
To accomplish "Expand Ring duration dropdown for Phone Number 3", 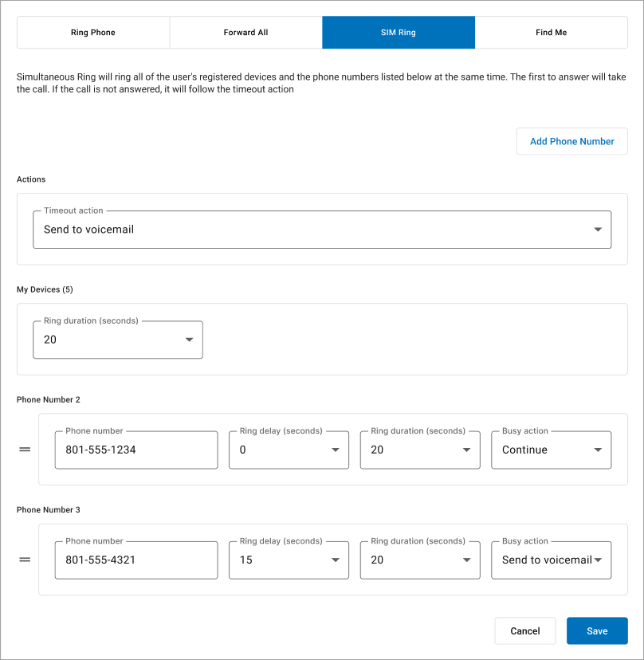I will tap(420, 560).
